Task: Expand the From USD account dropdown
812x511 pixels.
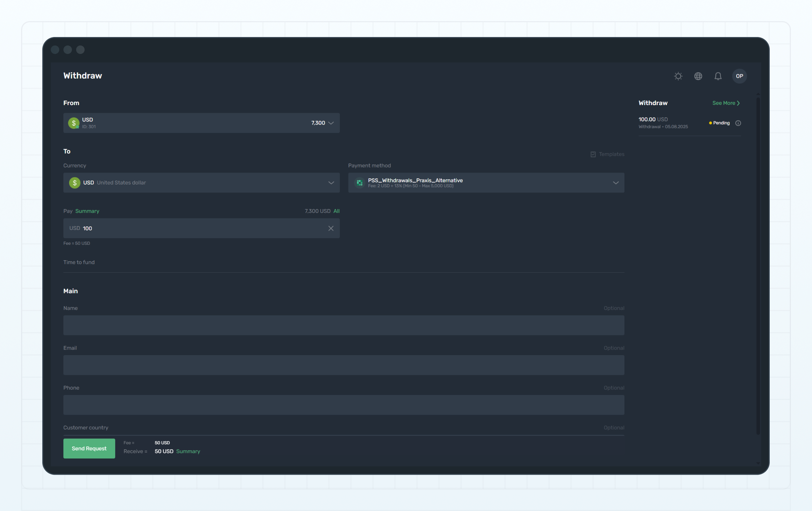Action: [x=331, y=123]
